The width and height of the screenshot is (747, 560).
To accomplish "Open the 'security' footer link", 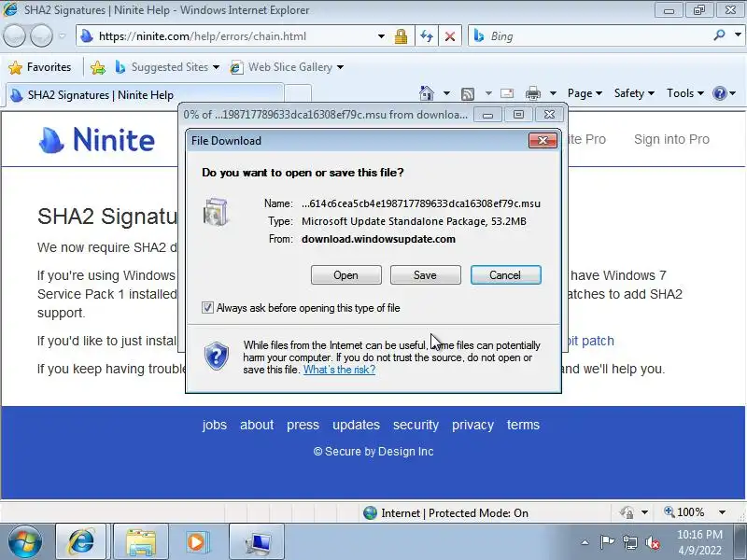I will coord(416,425).
